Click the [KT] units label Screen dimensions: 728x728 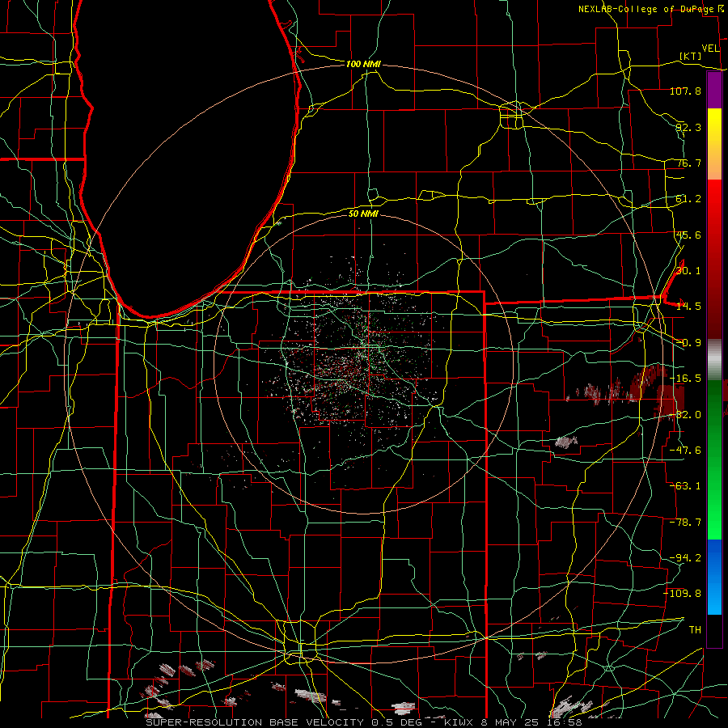click(x=691, y=56)
